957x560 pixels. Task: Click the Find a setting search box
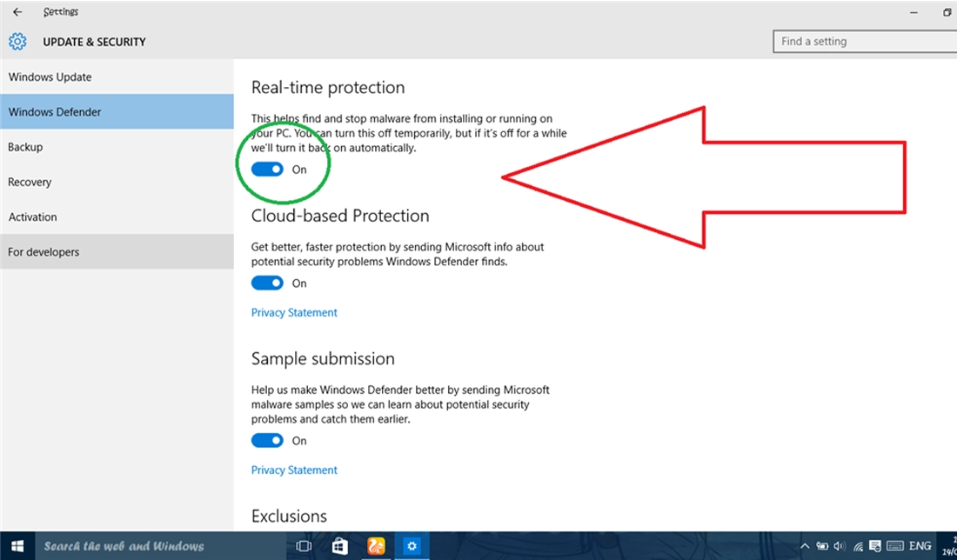pos(861,41)
